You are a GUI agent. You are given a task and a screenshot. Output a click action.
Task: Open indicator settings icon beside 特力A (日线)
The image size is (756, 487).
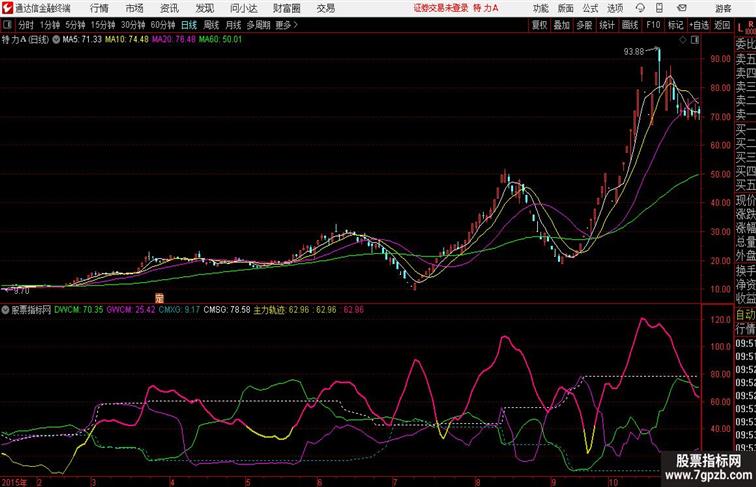pos(57,41)
